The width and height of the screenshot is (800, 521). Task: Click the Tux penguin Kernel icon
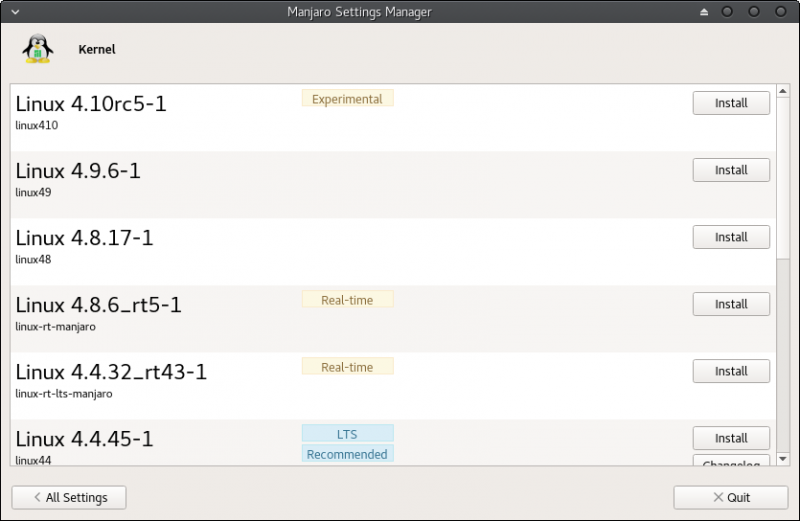tap(37, 49)
